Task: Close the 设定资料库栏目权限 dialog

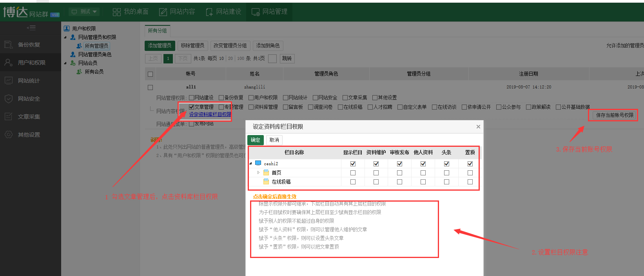Action: pyautogui.click(x=478, y=126)
